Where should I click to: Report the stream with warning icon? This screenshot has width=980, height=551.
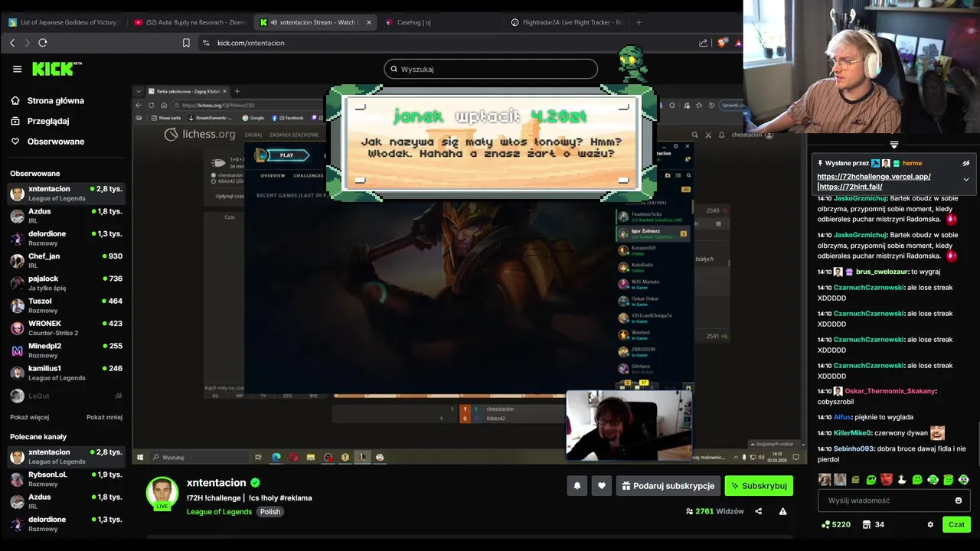click(782, 511)
